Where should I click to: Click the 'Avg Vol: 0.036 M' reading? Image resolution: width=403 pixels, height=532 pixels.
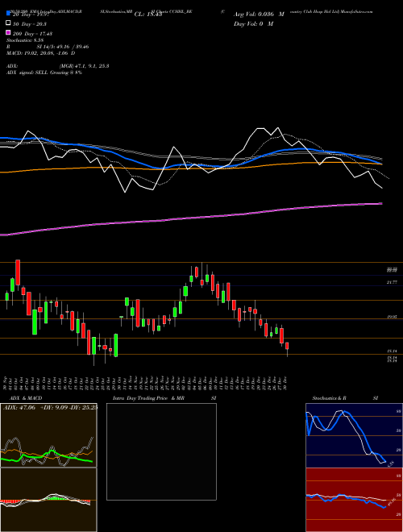(259, 15)
